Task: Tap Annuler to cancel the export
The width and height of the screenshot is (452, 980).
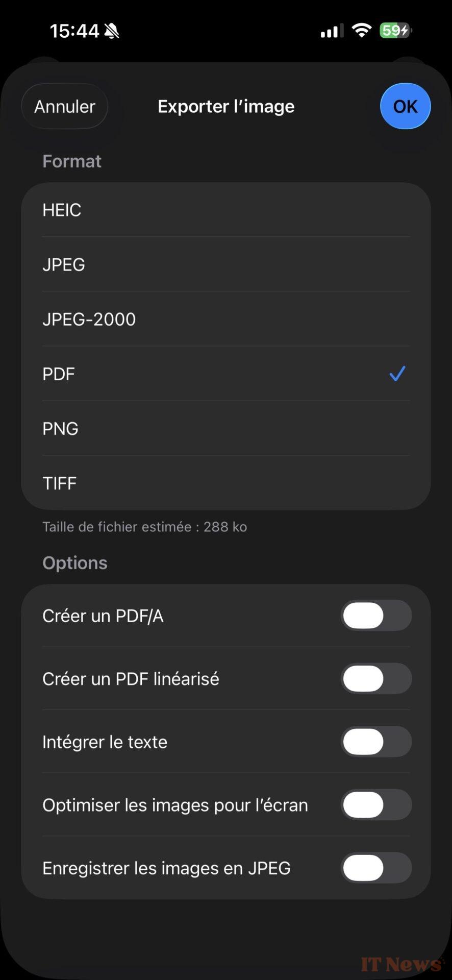Action: 65,106
